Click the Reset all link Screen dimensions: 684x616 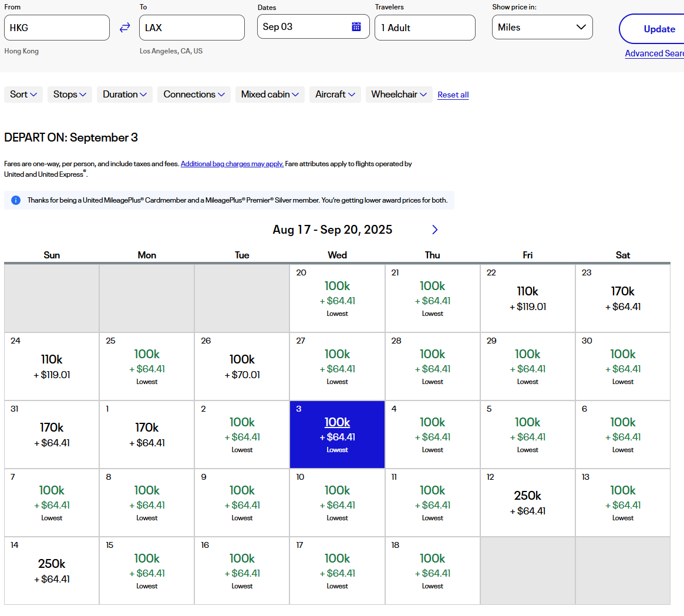tap(453, 95)
